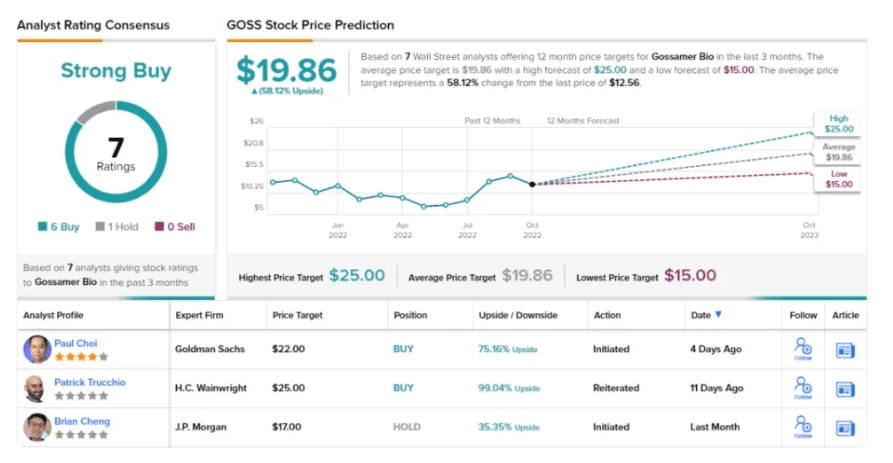
Task: Click the Price Target column header
Action: coord(296,316)
